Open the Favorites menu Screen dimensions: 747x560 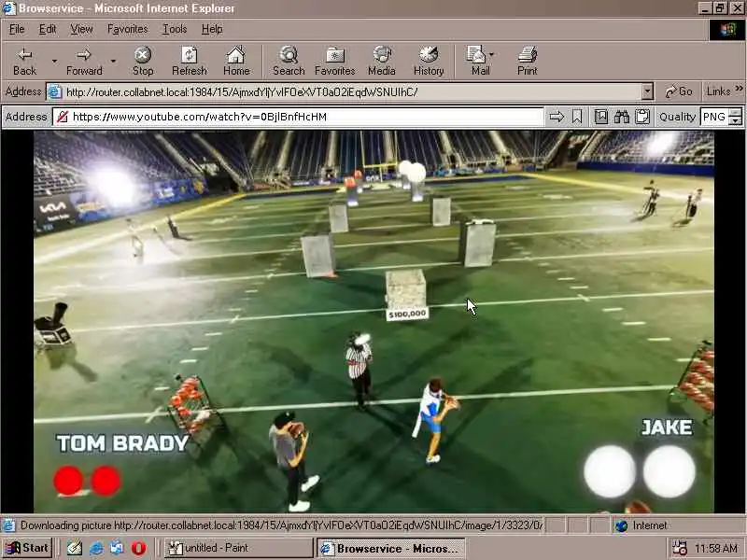click(128, 30)
